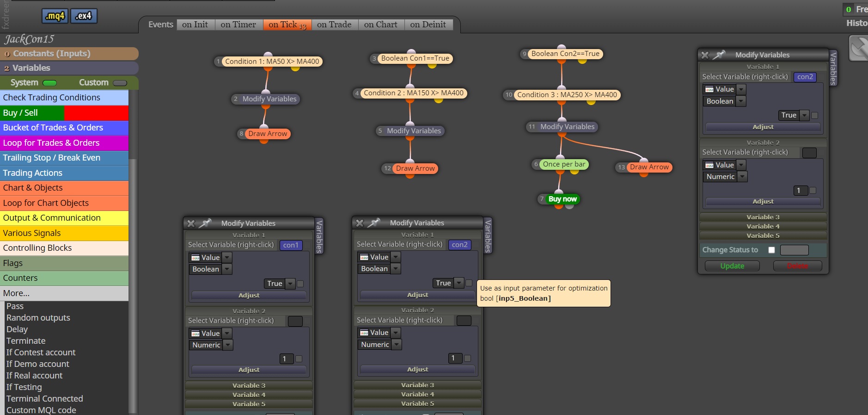The image size is (868, 415).
Task: Enable the Change Status to checkbox
Action: (771, 250)
